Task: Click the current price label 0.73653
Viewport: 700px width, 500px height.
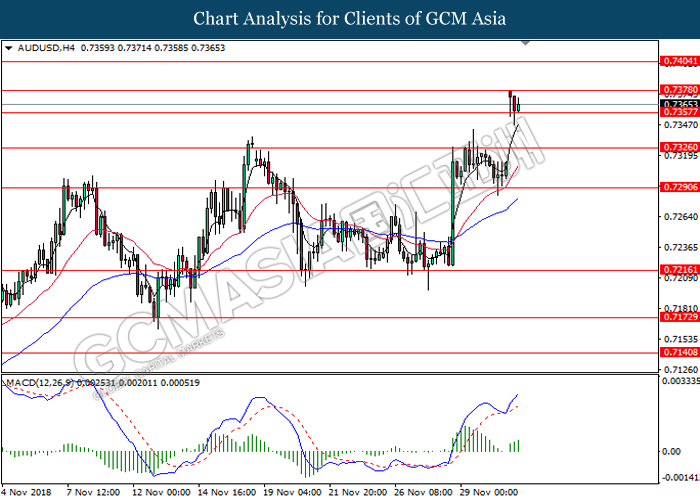Action: click(677, 104)
